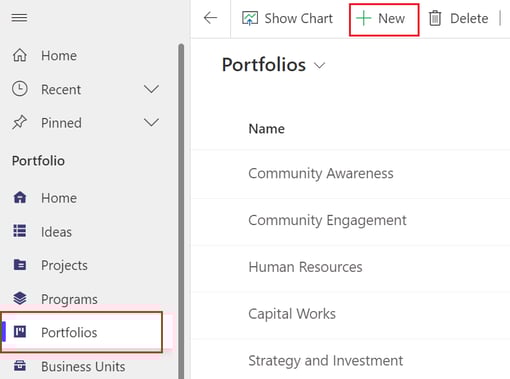Expand the Pinned section chevron
510x379 pixels.
[x=151, y=122]
